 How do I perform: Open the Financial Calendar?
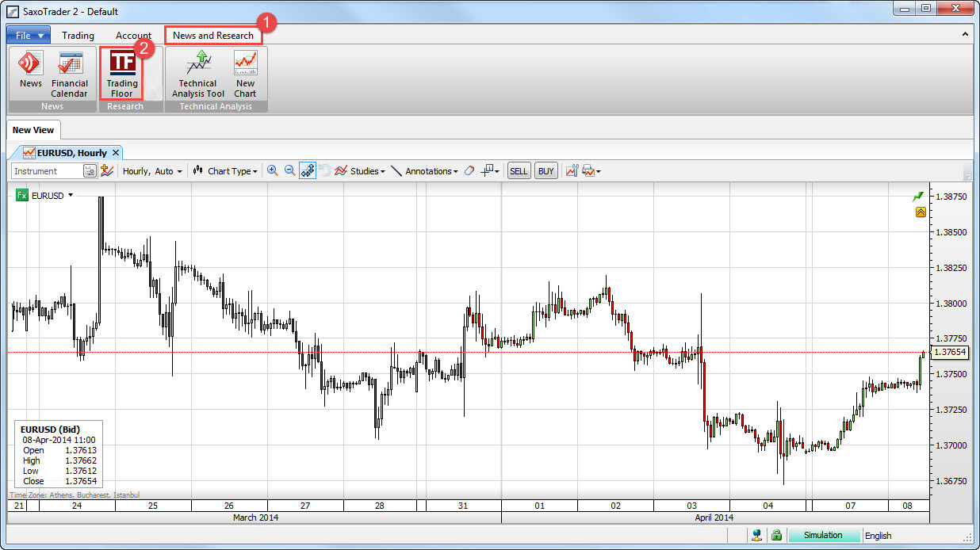70,74
